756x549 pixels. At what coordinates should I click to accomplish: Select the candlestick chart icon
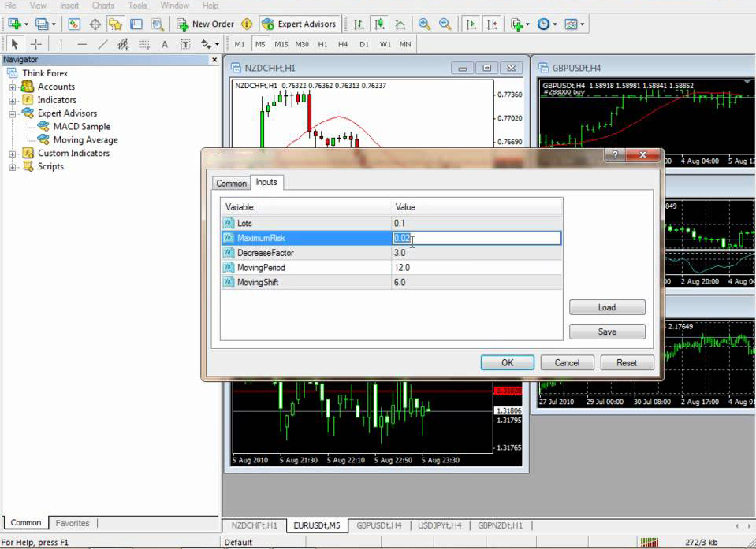point(380,24)
